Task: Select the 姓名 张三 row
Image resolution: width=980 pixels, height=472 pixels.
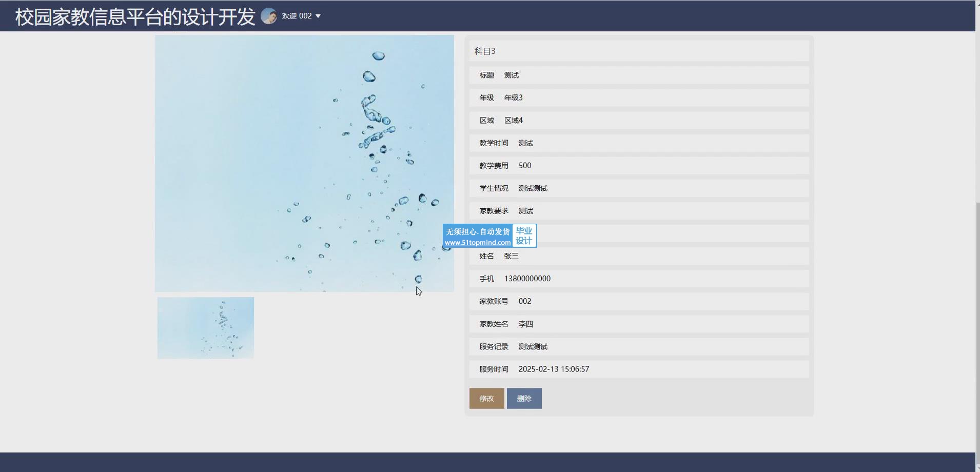Action: coord(638,256)
